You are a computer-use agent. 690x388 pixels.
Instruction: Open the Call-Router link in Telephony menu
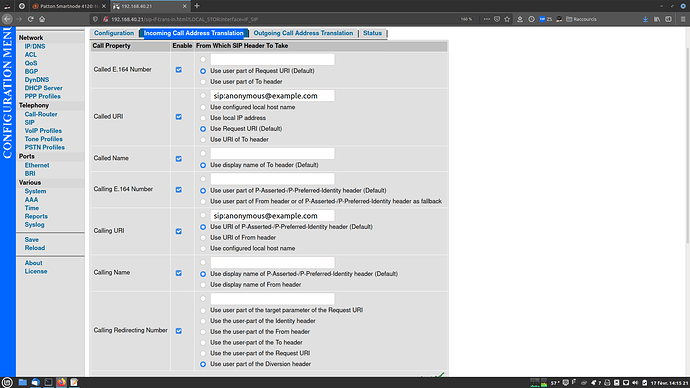[41, 114]
